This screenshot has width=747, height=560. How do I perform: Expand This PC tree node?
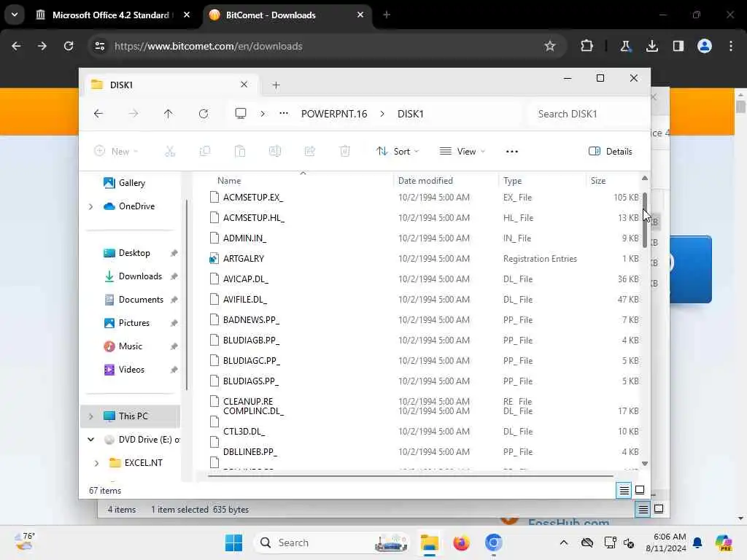[x=90, y=416]
